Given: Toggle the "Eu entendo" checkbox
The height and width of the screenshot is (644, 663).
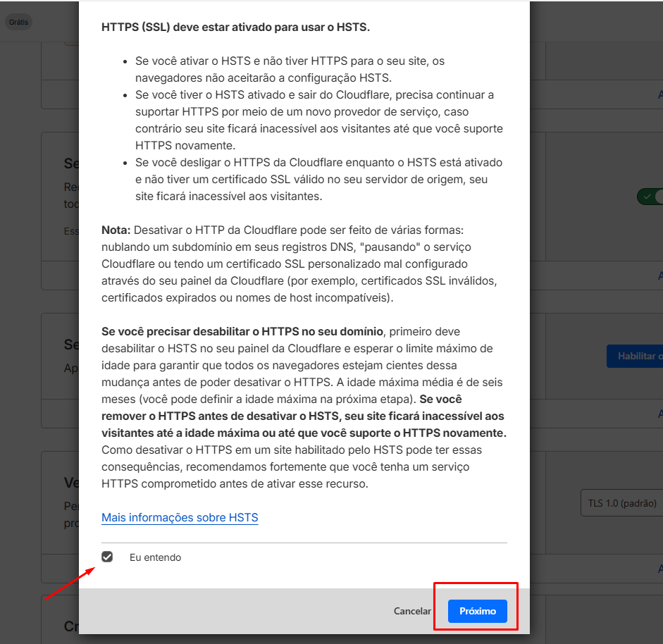Looking at the screenshot, I should point(107,557).
